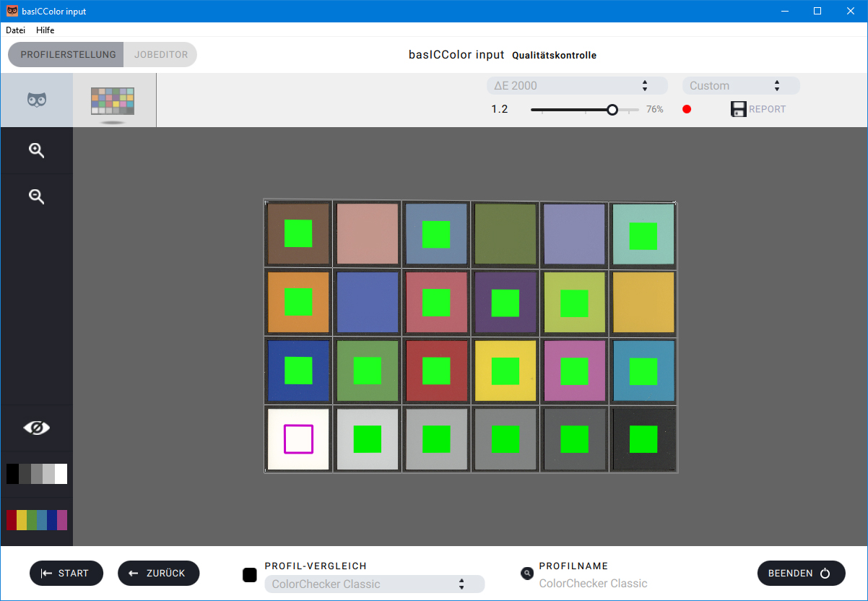
Task: Open the Custom preset dropdown
Action: click(741, 86)
